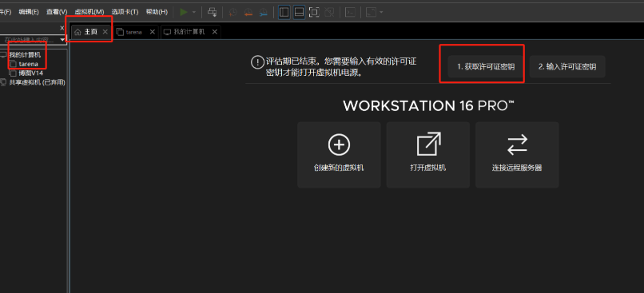Click the 连接远程服务器 tile
Image resolution: width=644 pixels, height=293 pixels.
(517, 155)
